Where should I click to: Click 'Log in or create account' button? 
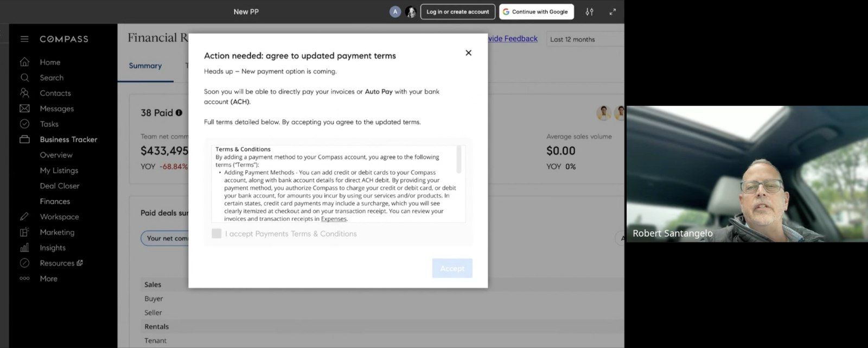coord(457,11)
